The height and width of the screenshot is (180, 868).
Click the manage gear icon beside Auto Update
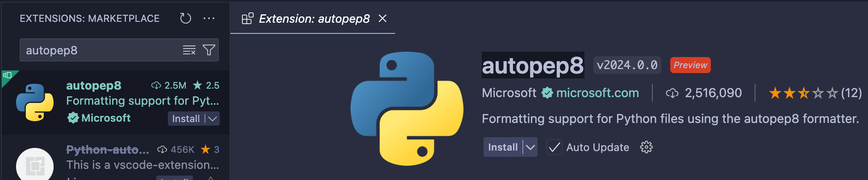point(646,147)
